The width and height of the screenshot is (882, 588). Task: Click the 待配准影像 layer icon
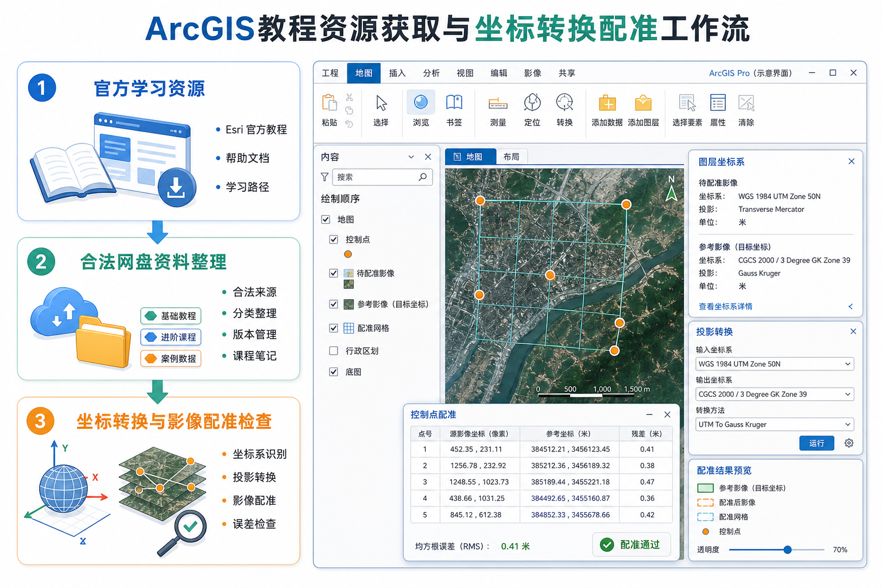click(349, 273)
